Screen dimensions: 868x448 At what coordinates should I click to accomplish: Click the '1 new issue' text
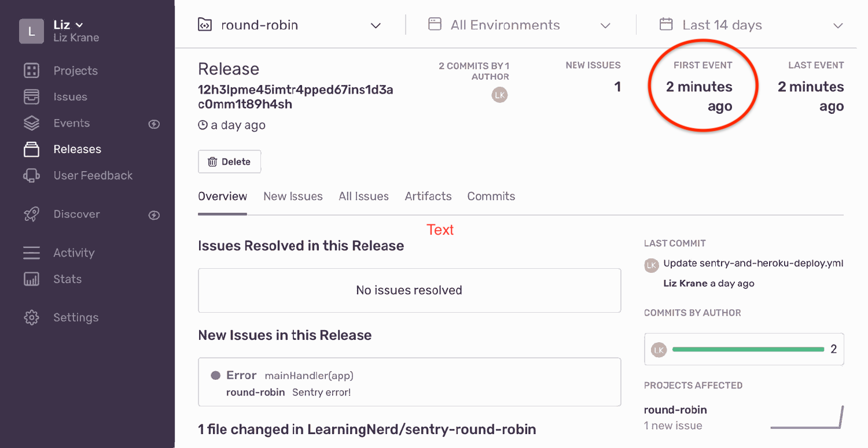[x=673, y=425]
